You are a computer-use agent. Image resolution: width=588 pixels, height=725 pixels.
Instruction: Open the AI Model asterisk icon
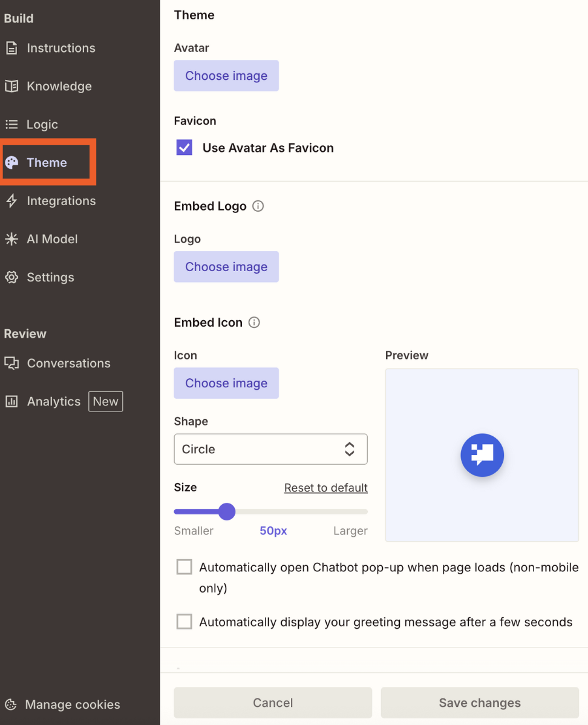tap(11, 238)
